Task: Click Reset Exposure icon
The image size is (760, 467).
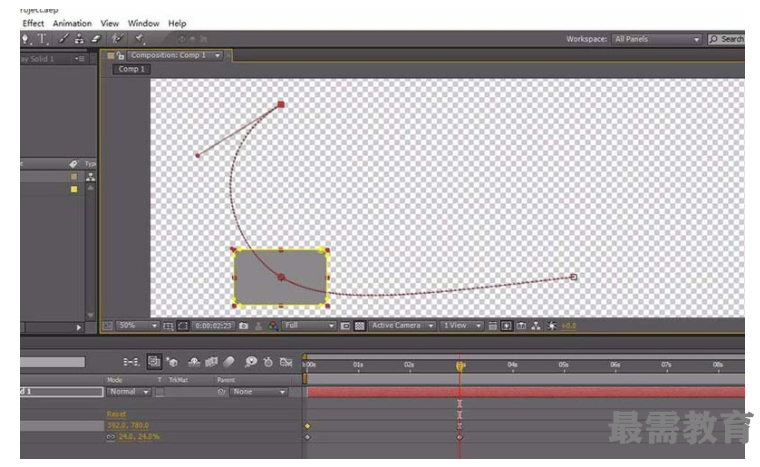Action: coord(552,326)
